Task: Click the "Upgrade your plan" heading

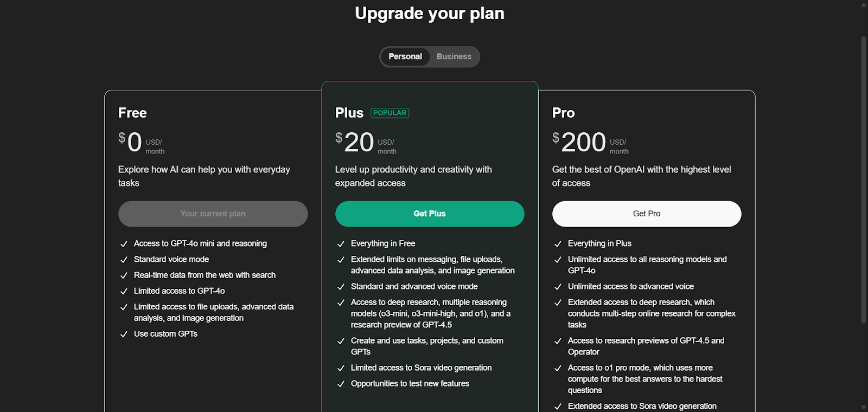Action: [430, 13]
